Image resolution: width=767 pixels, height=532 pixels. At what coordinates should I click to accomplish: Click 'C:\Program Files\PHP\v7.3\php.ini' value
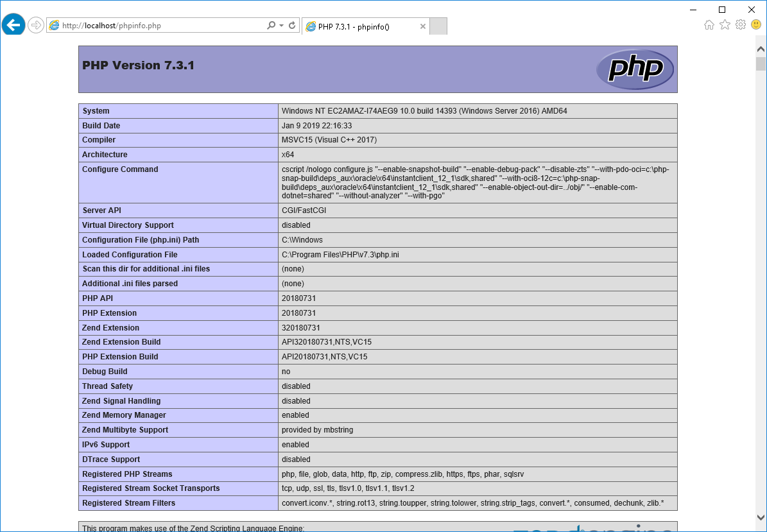[x=340, y=254]
